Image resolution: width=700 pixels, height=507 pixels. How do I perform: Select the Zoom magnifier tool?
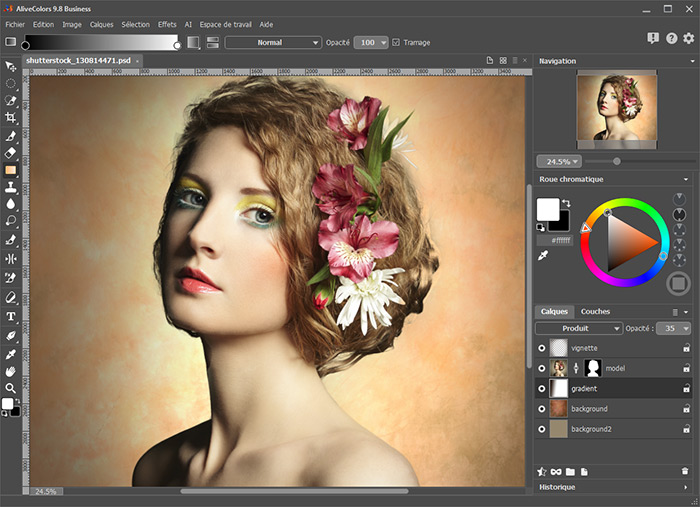coord(10,388)
